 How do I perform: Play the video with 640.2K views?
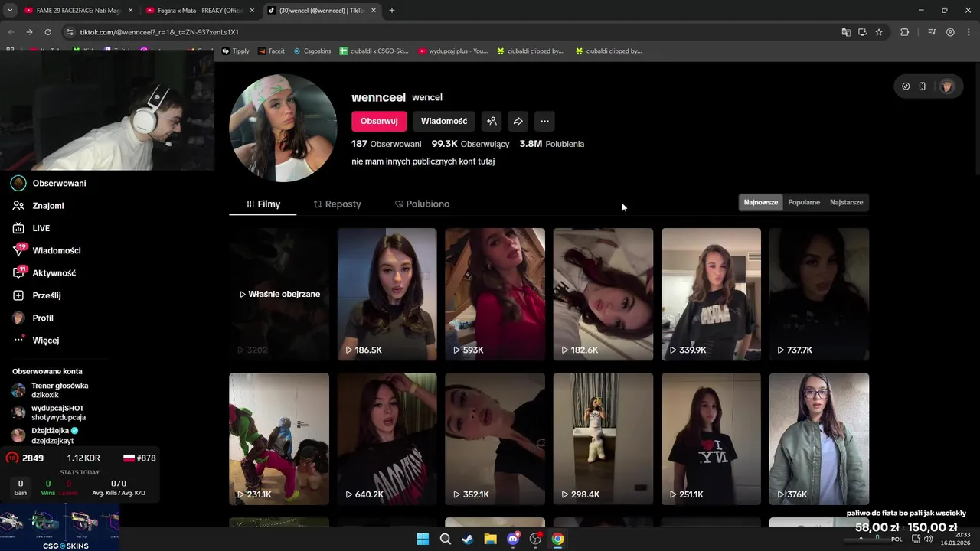point(387,439)
